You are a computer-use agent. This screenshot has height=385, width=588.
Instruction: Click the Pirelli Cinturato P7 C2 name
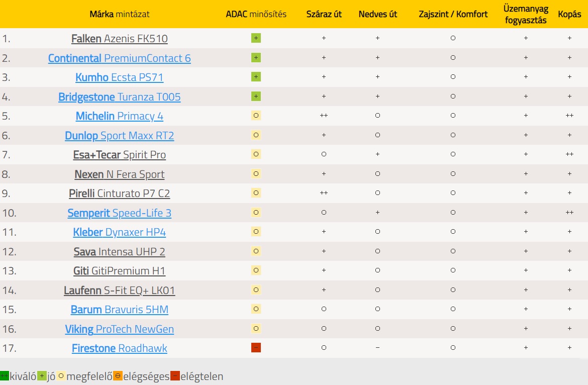point(119,194)
